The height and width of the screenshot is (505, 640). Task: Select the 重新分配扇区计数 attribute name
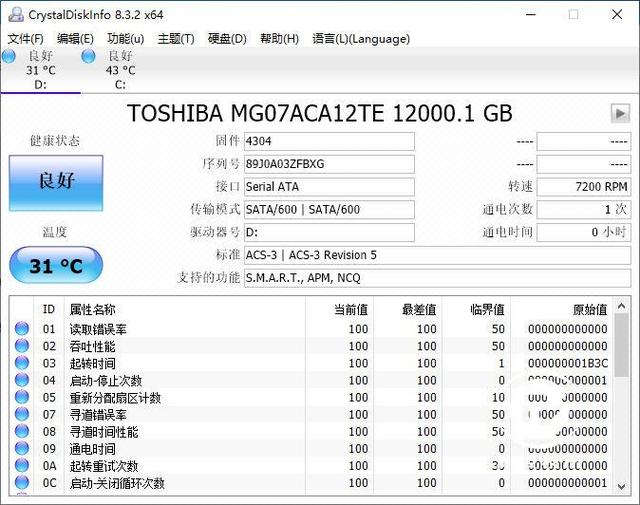[x=115, y=398]
